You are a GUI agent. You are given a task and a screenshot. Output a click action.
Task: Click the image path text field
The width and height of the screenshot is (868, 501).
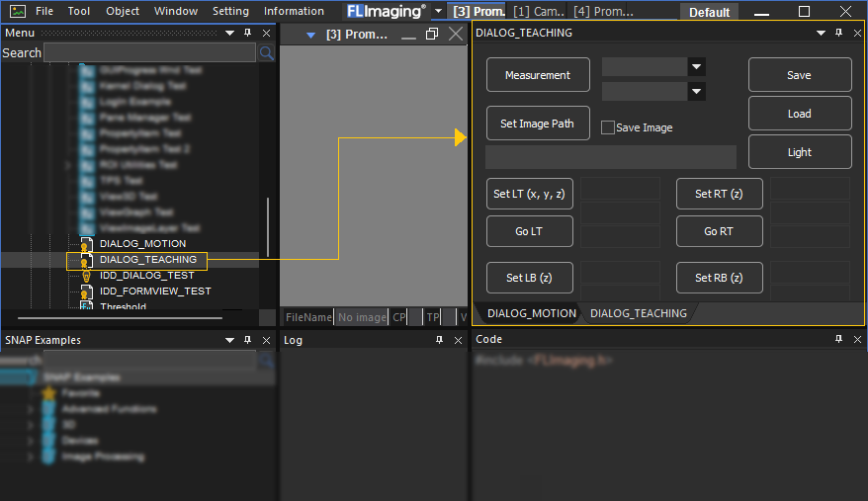click(x=611, y=157)
